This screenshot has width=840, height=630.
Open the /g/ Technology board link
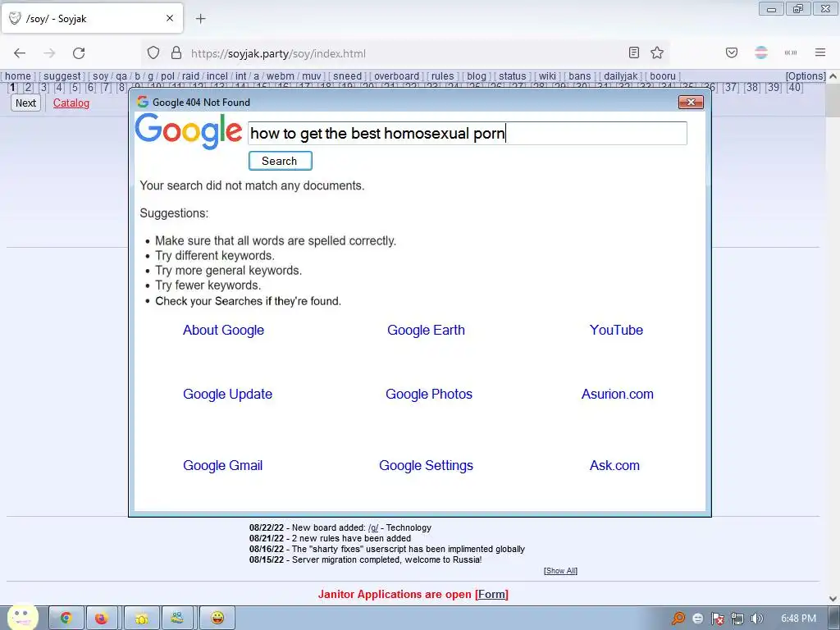tap(373, 527)
